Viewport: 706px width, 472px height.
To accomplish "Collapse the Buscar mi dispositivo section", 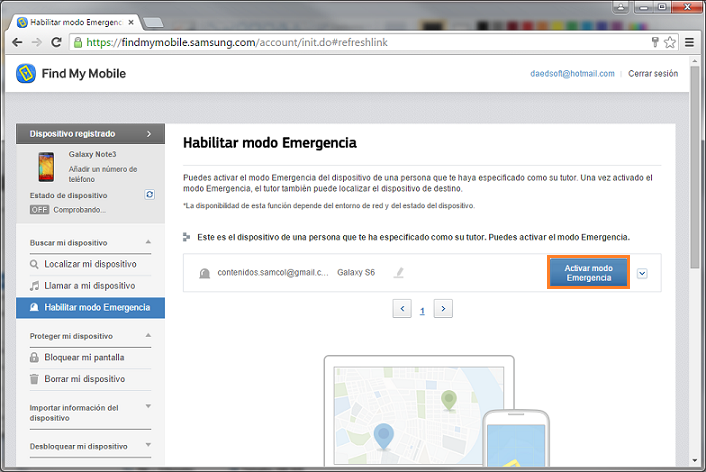I will [148, 242].
